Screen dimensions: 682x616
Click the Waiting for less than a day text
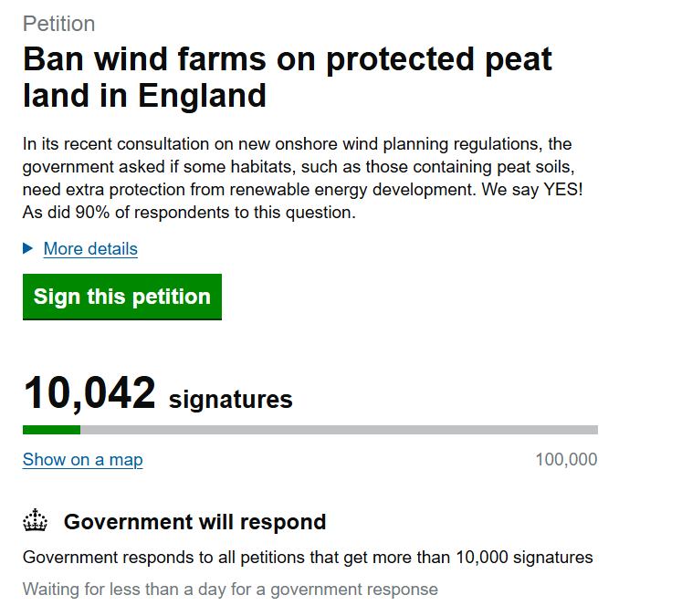pos(230,589)
